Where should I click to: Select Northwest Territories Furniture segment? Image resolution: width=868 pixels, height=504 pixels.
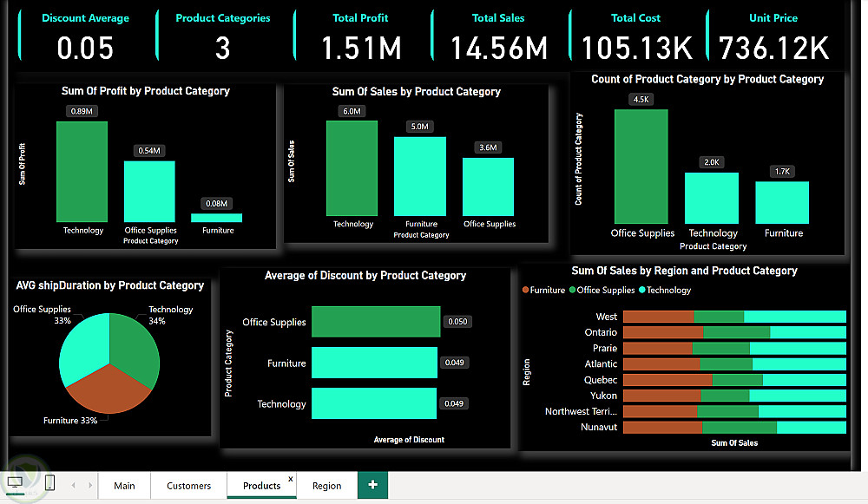tap(661, 411)
